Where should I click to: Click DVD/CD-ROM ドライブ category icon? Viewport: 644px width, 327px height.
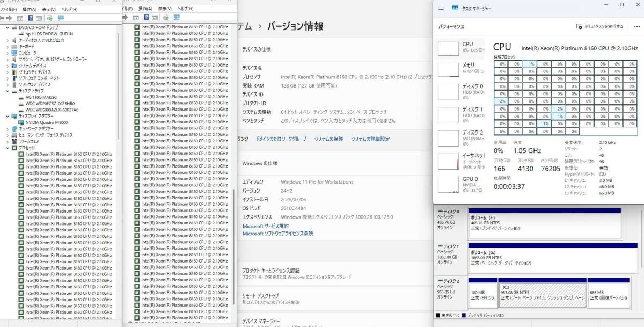point(14,27)
